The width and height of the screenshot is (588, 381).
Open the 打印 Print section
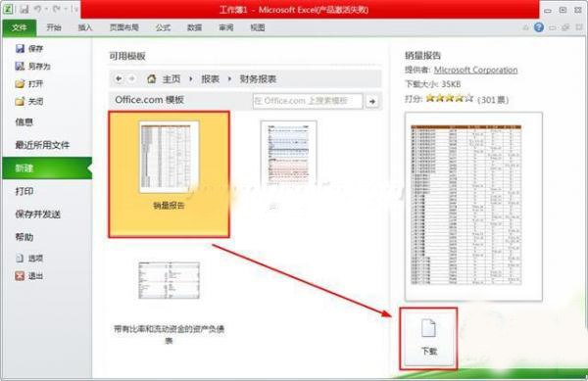tap(24, 191)
